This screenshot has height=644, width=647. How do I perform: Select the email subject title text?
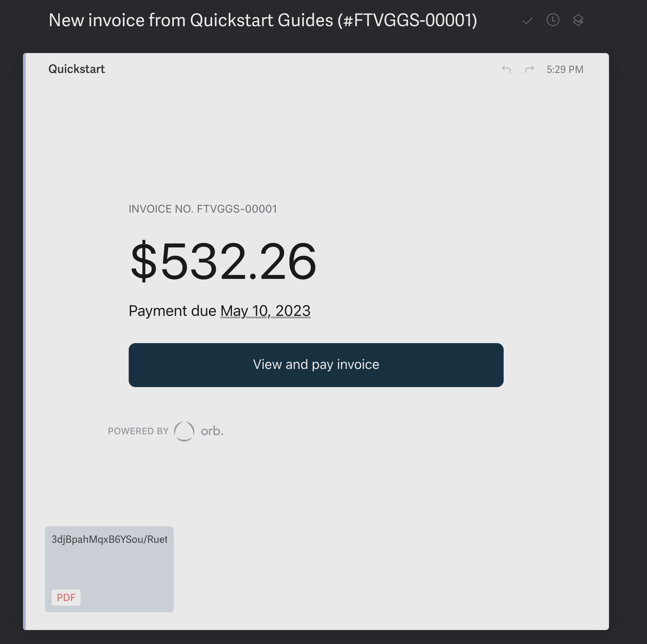click(x=263, y=20)
